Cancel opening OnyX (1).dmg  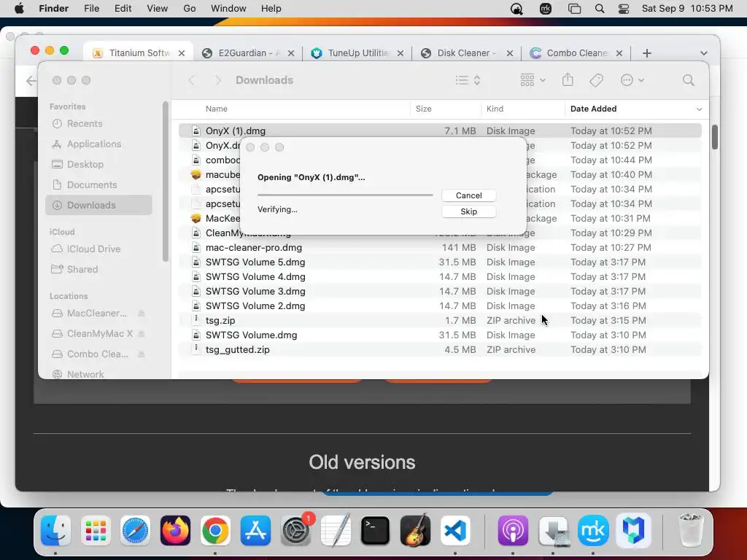(x=469, y=195)
